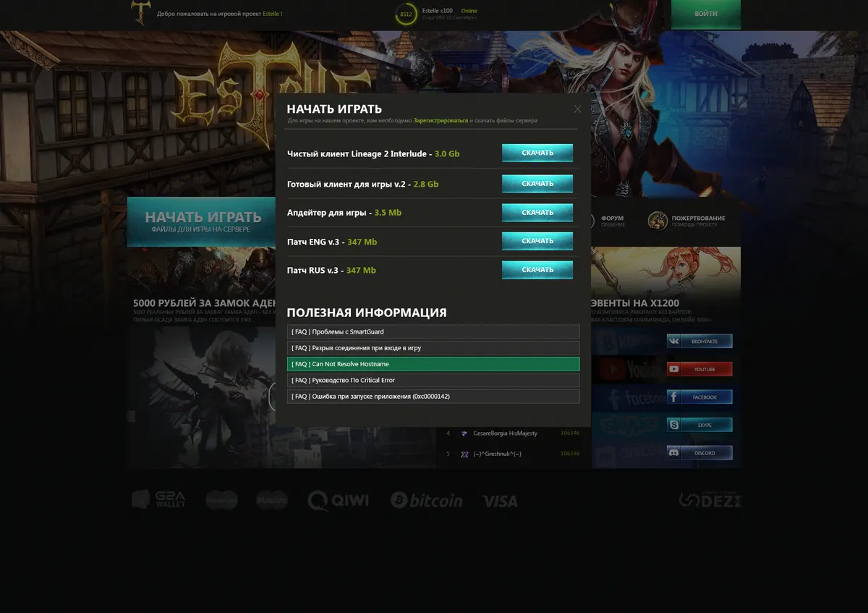The image size is (868, 613).
Task: Open the Skype social button
Action: [x=699, y=425]
